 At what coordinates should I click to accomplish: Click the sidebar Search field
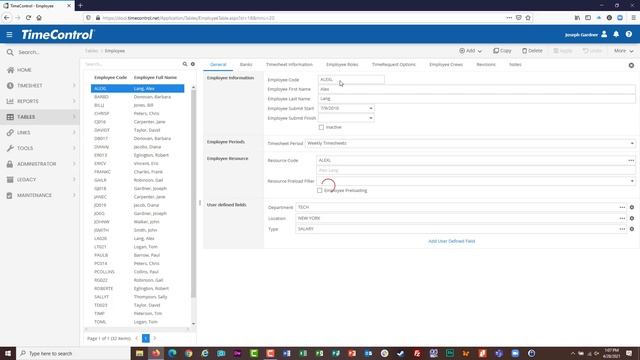tap(40, 52)
